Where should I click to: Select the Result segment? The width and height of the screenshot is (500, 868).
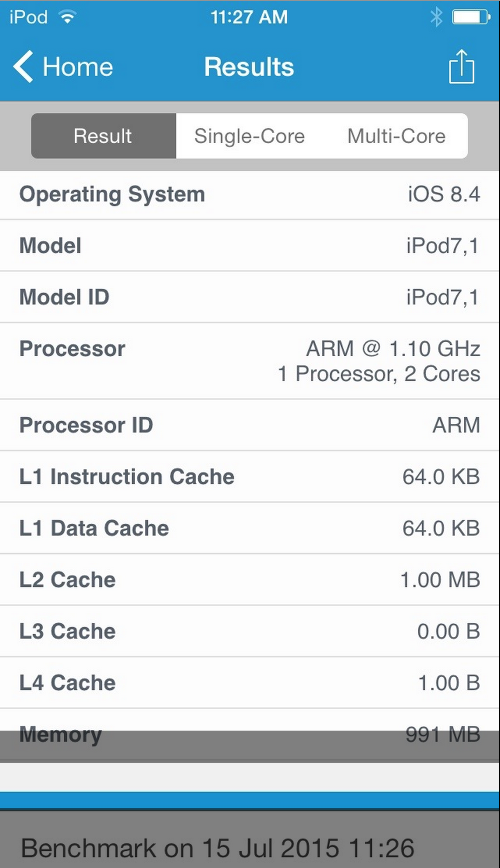(x=103, y=136)
